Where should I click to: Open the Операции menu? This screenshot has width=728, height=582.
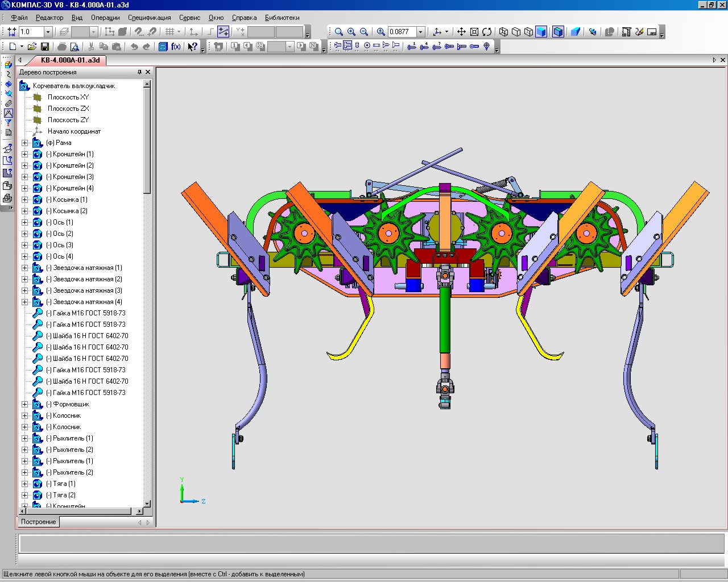(105, 18)
